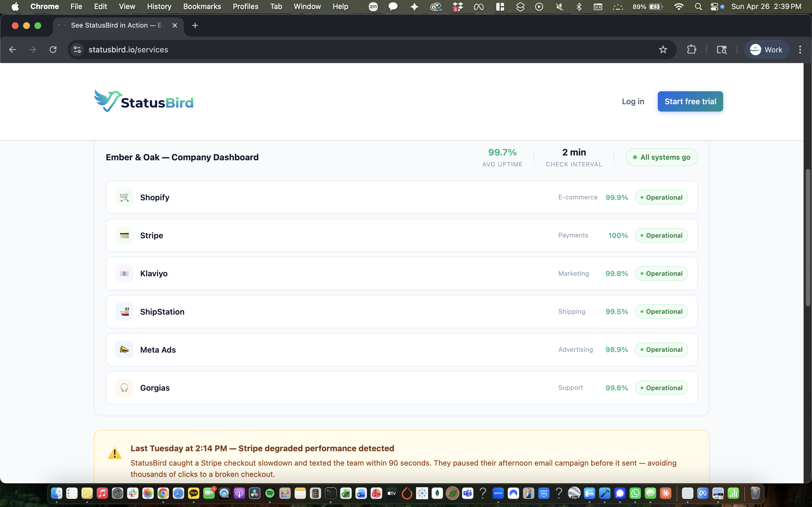812x507 pixels.
Task: Click the Stripe credit card icon
Action: click(x=124, y=235)
